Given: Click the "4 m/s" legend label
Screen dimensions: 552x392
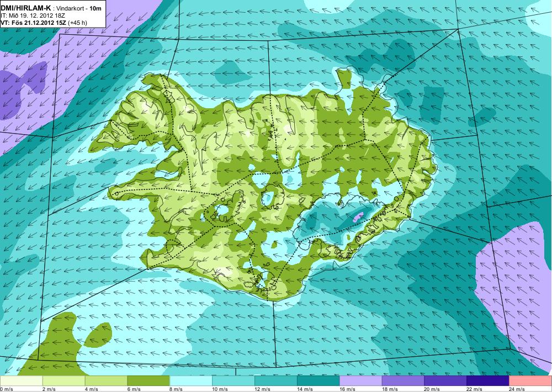Looking at the screenshot, I should 92,389.
